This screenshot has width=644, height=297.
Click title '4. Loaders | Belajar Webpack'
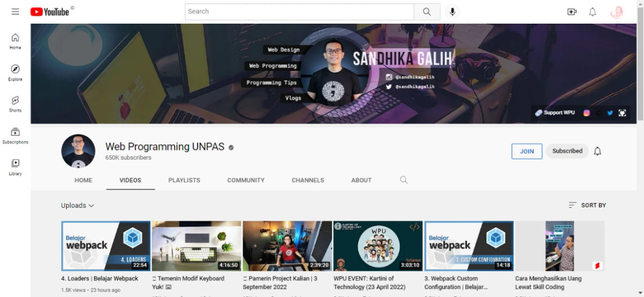pyautogui.click(x=100, y=279)
